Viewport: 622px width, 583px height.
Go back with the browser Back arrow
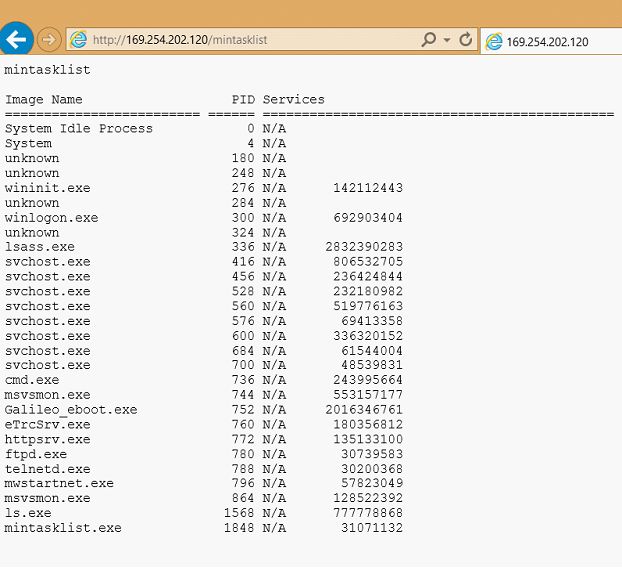click(x=16, y=39)
